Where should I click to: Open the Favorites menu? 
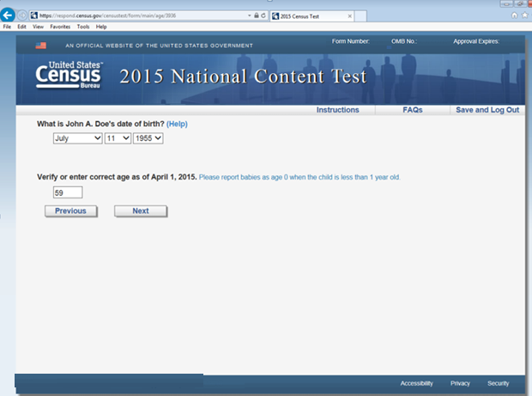[x=60, y=27]
